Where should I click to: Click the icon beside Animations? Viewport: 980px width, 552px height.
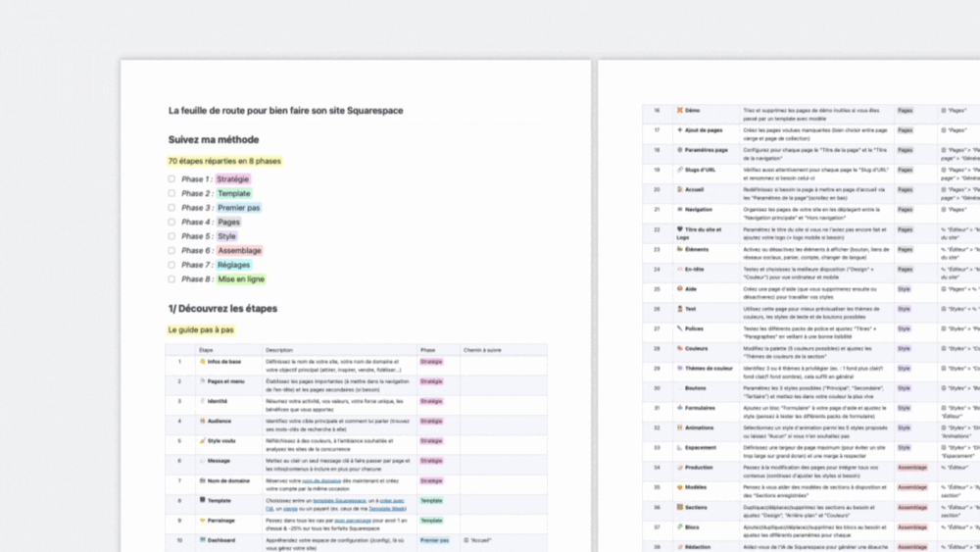(x=680, y=427)
